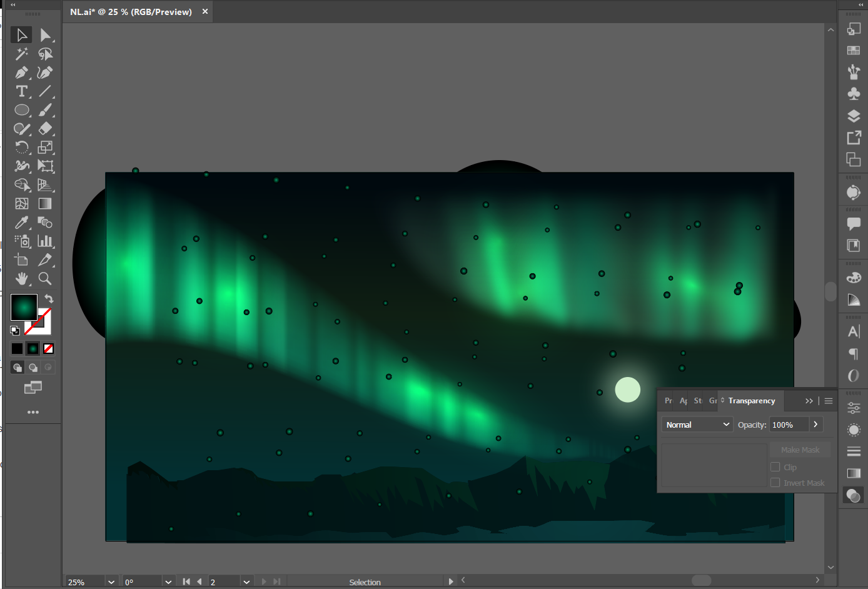The image size is (868, 589).
Task: Enable the Clip checkbox
Action: click(x=775, y=467)
